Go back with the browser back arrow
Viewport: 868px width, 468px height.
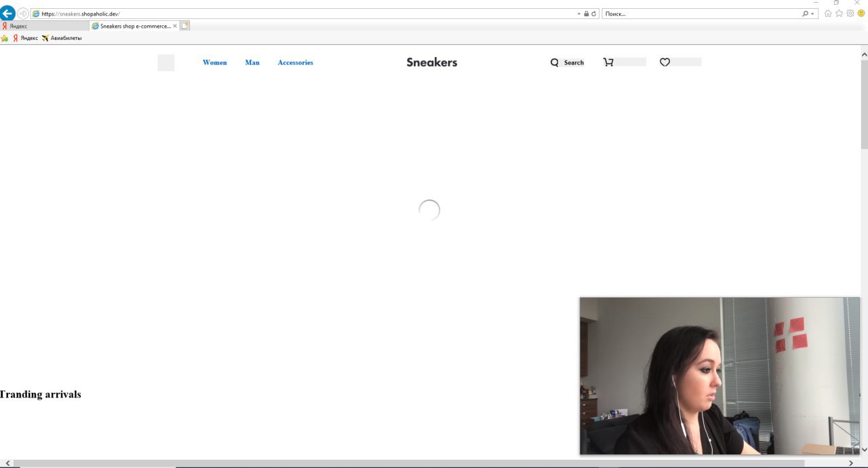coord(7,13)
